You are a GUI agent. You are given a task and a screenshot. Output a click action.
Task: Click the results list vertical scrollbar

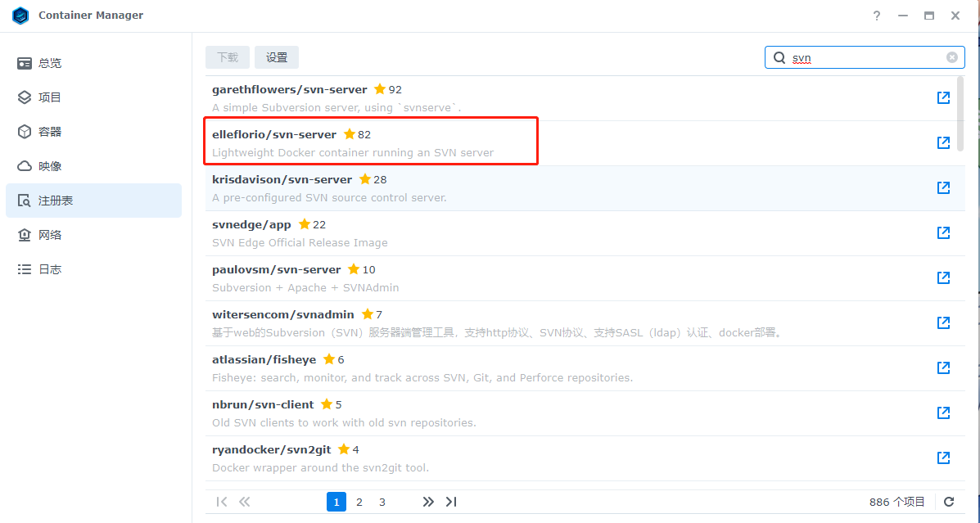(960, 114)
